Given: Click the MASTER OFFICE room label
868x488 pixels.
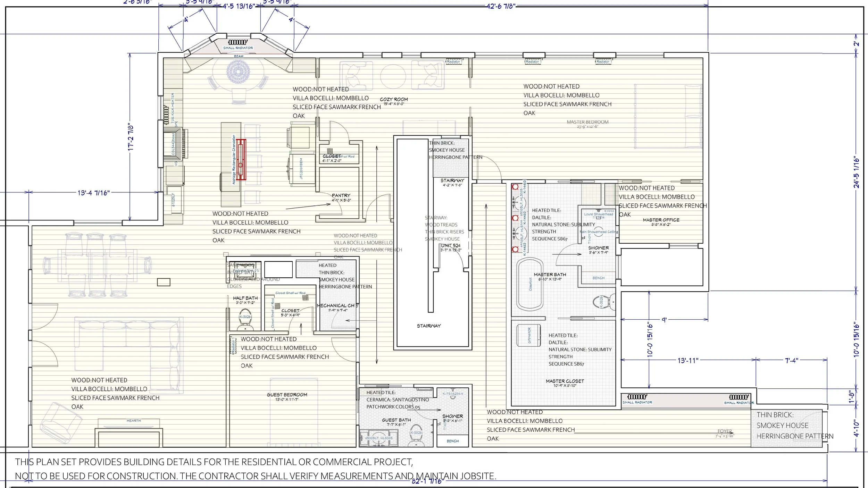Looking at the screenshot, I should (661, 220).
